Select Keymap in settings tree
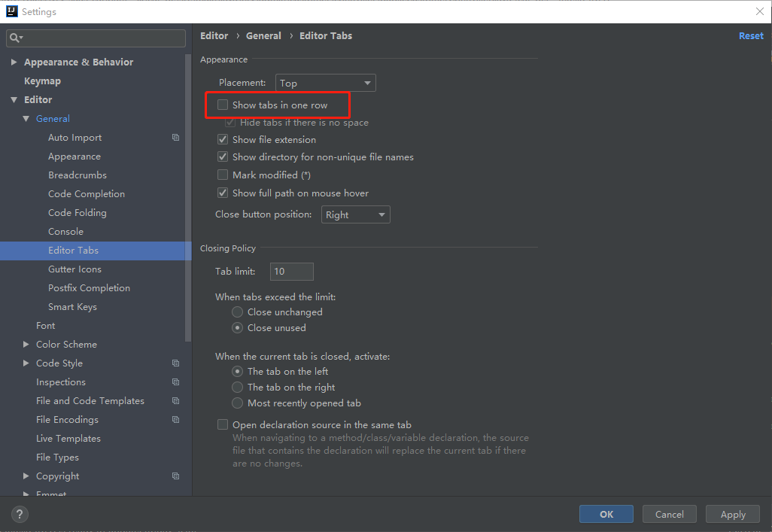772x532 pixels. [x=42, y=81]
